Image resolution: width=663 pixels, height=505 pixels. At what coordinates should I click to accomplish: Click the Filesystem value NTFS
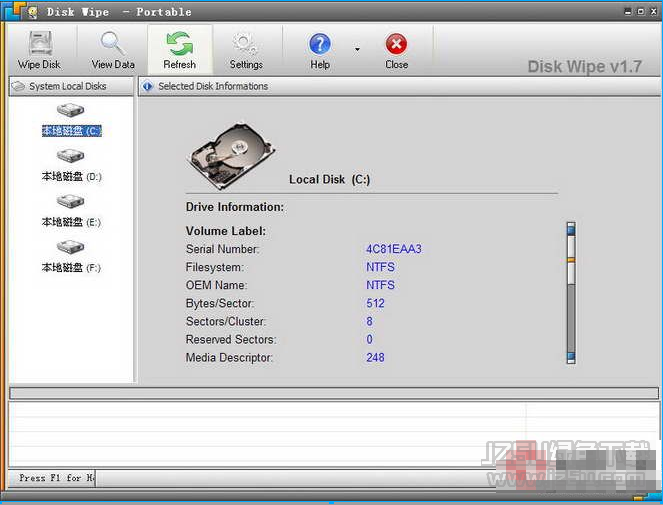[380, 267]
